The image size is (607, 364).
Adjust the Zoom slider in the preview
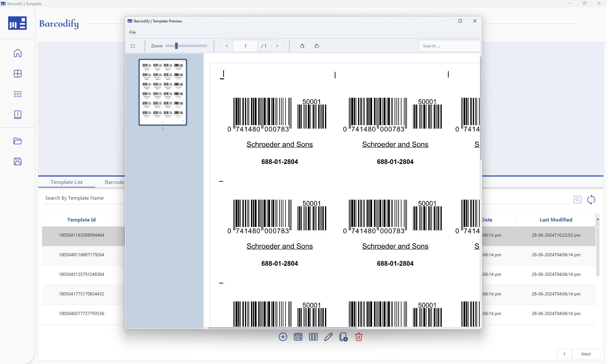(176, 45)
